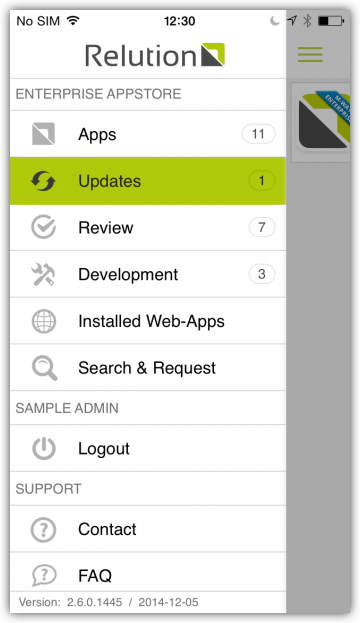Tap the Logout power icon
Screen dimensions: 360x623
pyautogui.click(x=43, y=449)
